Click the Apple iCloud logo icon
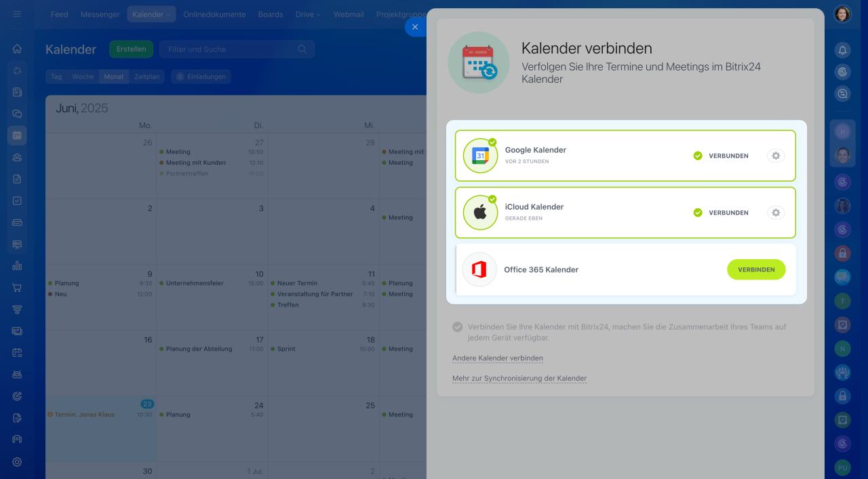This screenshot has height=479, width=868. (x=480, y=212)
